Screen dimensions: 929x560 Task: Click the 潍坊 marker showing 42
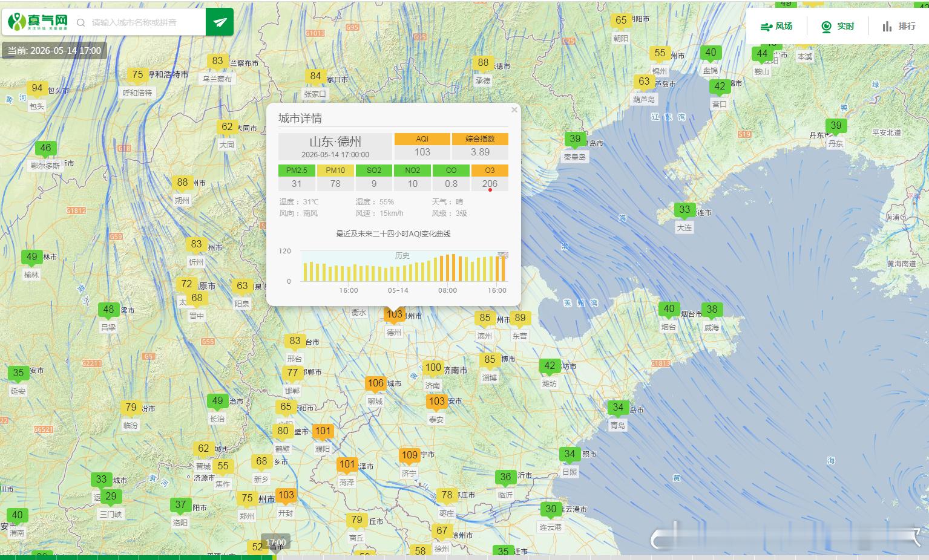[x=550, y=366]
